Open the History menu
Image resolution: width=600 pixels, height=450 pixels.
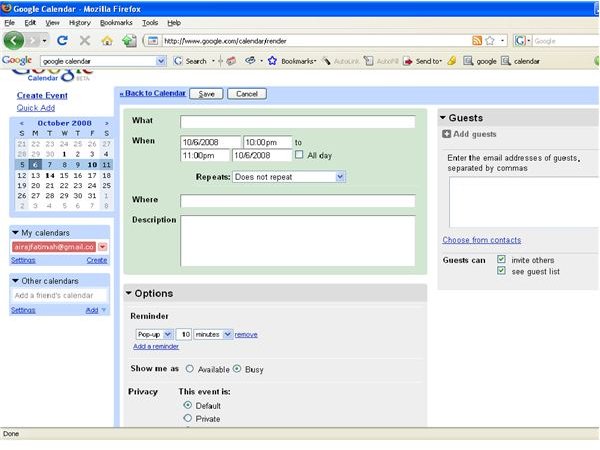[80, 23]
